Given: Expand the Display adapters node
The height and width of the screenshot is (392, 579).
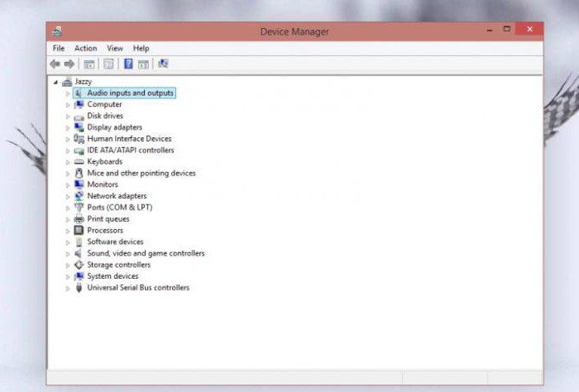Looking at the screenshot, I should 69,127.
